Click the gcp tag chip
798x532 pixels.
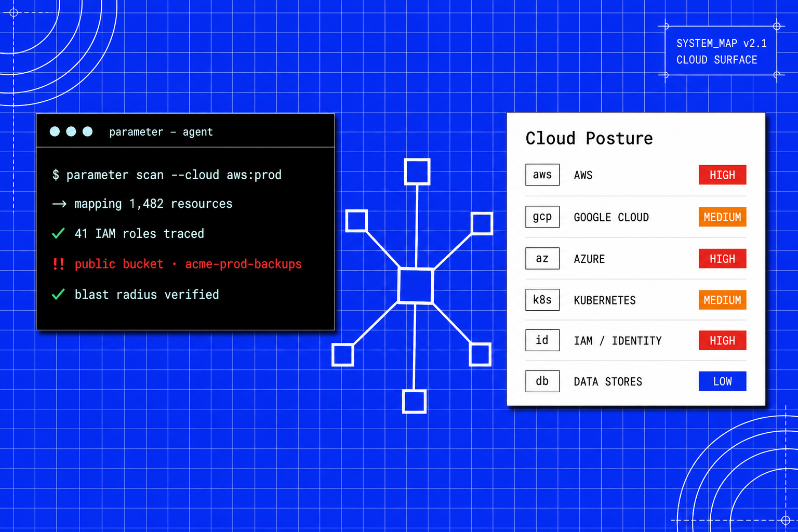(x=542, y=217)
